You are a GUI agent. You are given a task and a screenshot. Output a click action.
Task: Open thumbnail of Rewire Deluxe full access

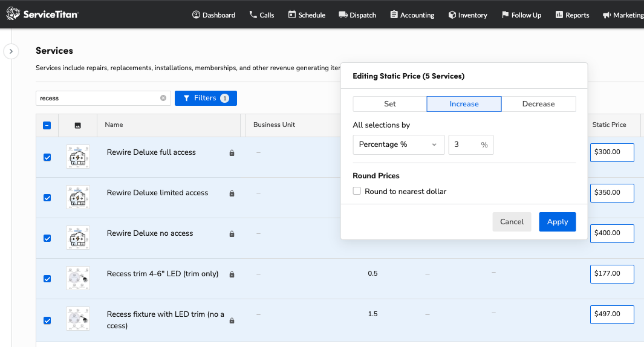point(78,157)
